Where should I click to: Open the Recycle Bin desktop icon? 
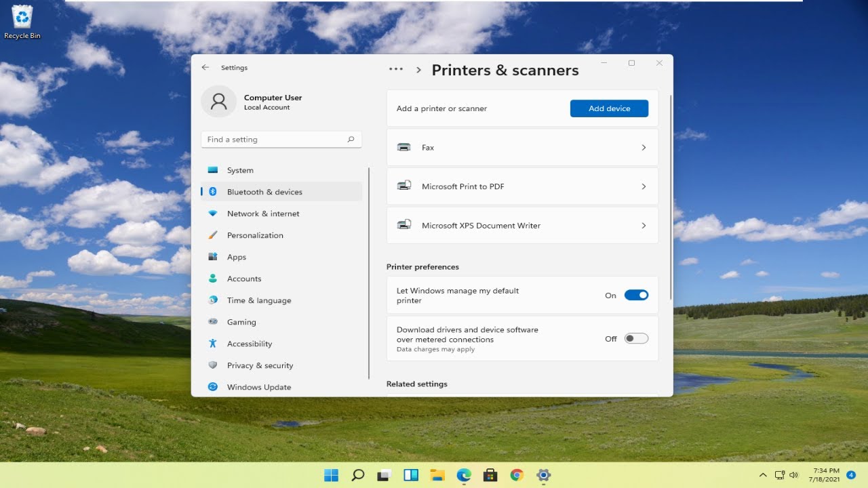click(x=22, y=22)
